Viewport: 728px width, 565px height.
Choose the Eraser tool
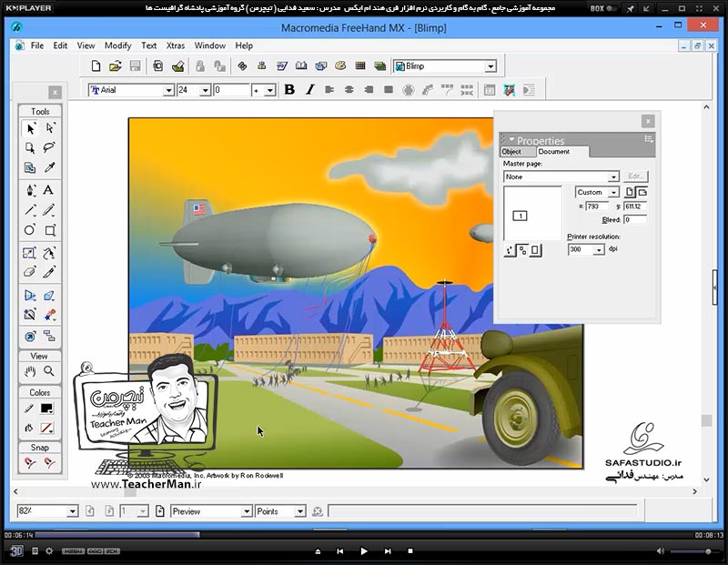tap(30, 272)
